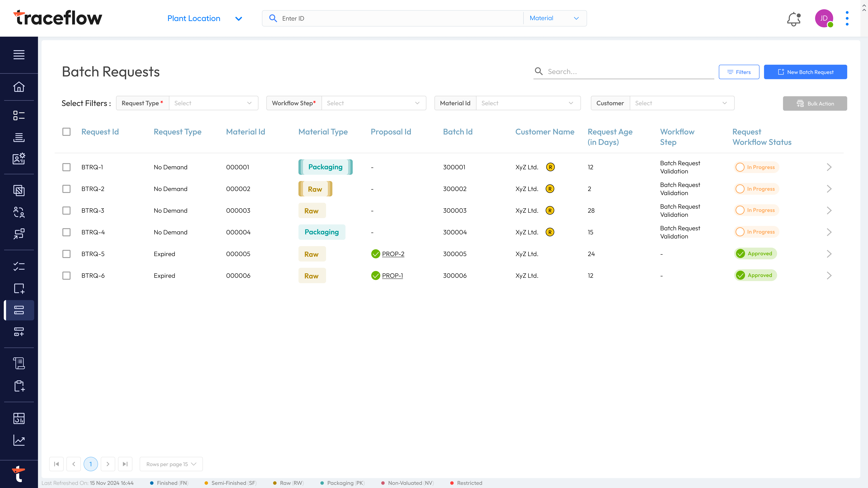Open Rows per page dropdown
Image resolution: width=868 pixels, height=488 pixels.
[171, 464]
